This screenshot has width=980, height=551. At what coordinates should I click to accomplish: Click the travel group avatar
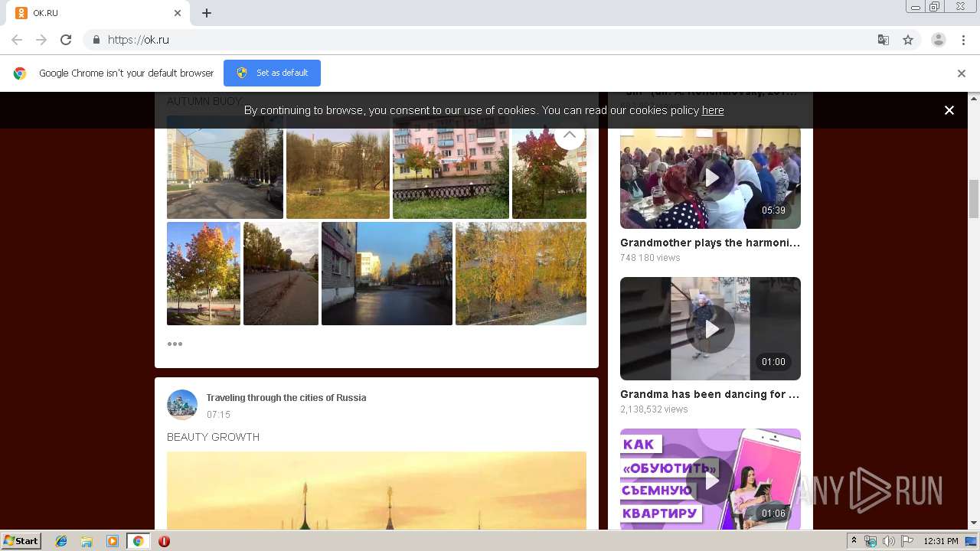tap(182, 405)
